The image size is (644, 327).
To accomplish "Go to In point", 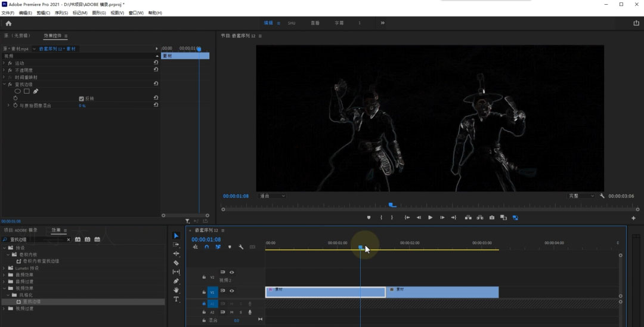I will pyautogui.click(x=407, y=218).
